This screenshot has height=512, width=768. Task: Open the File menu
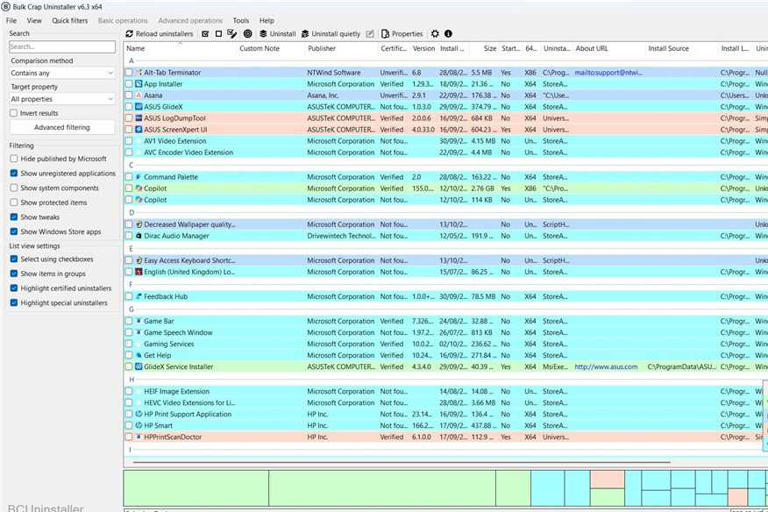tap(11, 21)
